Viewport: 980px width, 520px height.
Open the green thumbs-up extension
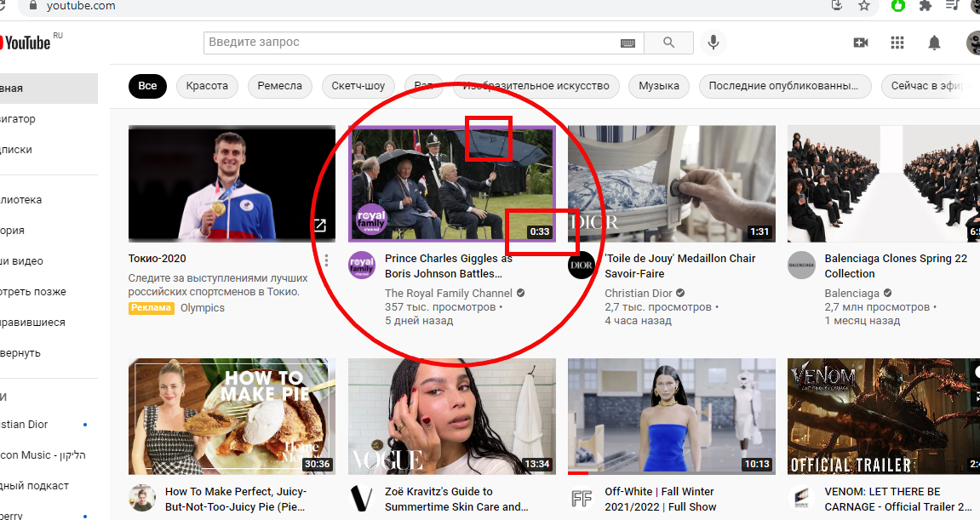(x=898, y=6)
